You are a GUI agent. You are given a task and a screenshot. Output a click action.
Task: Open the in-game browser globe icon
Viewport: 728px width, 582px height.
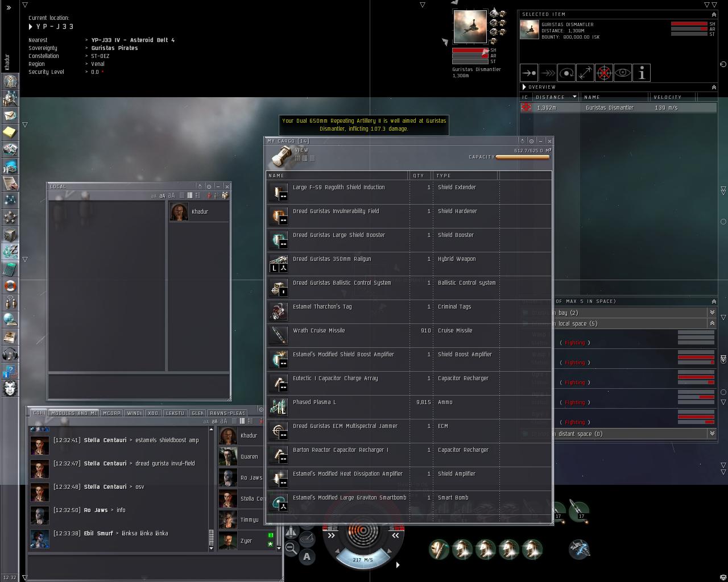(x=10, y=319)
